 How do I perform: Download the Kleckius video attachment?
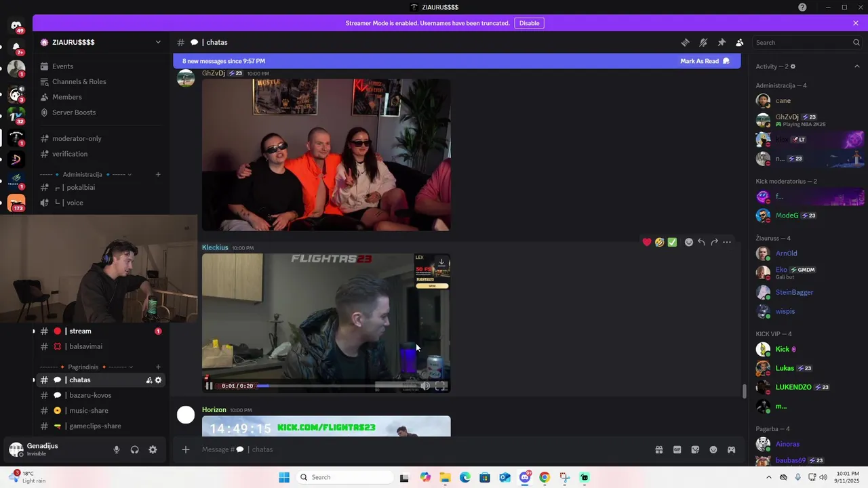click(441, 262)
